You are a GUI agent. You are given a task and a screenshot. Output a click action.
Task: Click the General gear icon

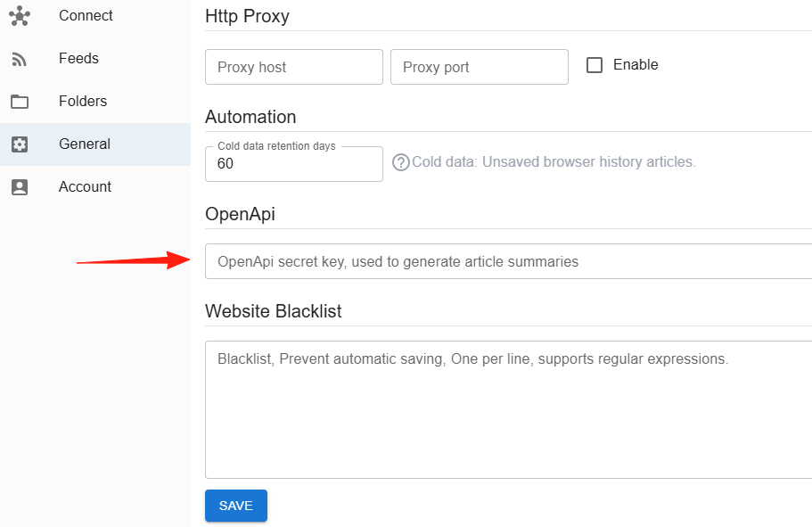click(20, 144)
